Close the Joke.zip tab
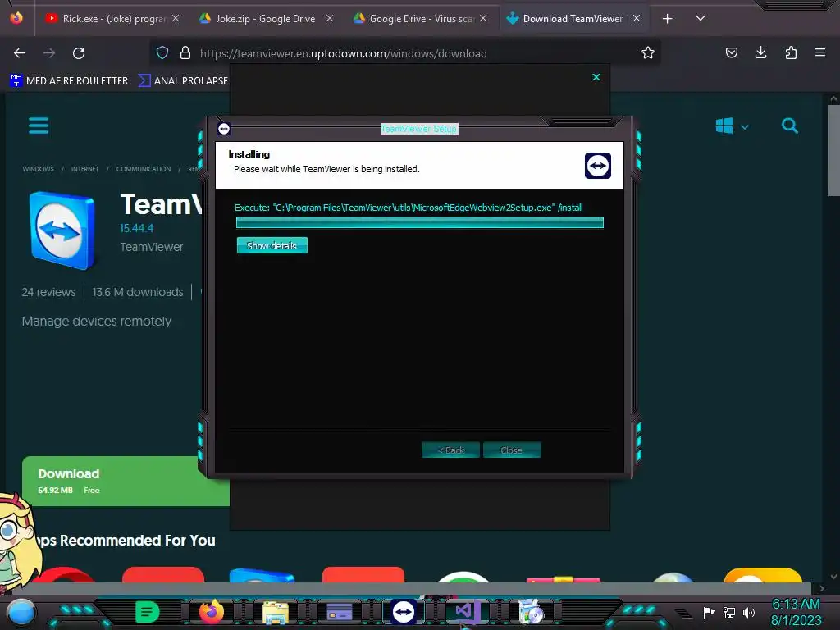 click(330, 18)
